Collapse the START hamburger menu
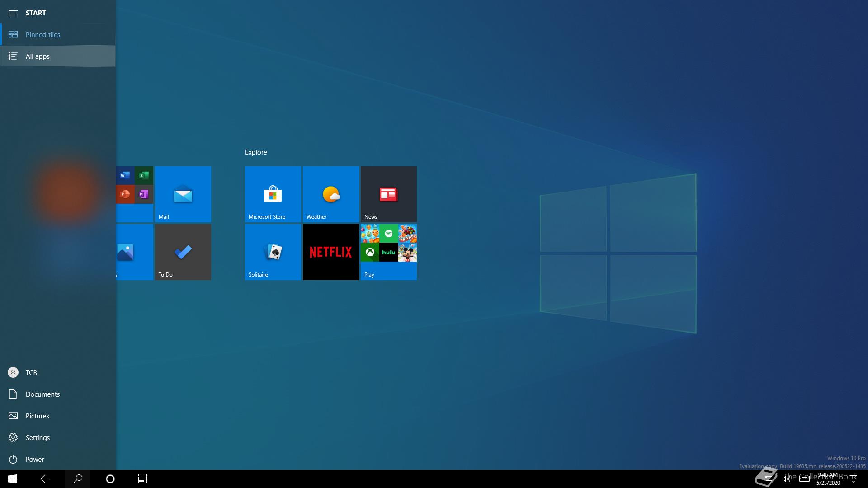This screenshot has width=868, height=488. click(13, 13)
